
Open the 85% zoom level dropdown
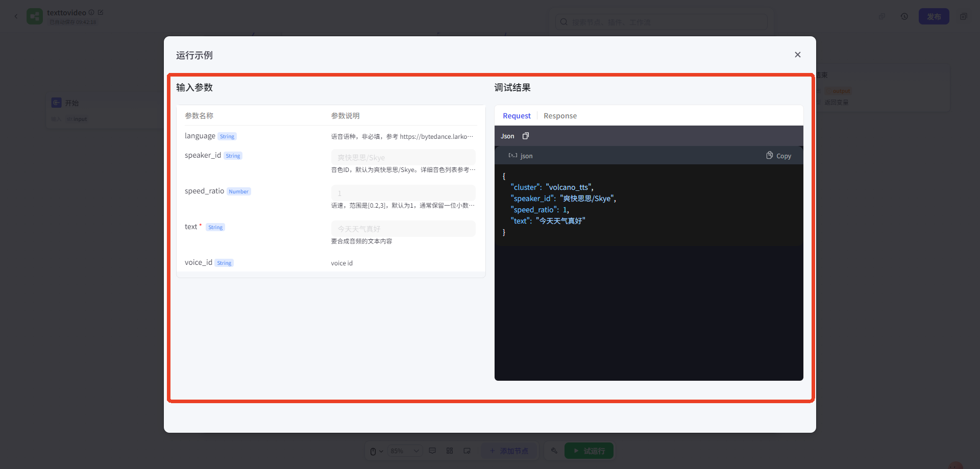(405, 451)
